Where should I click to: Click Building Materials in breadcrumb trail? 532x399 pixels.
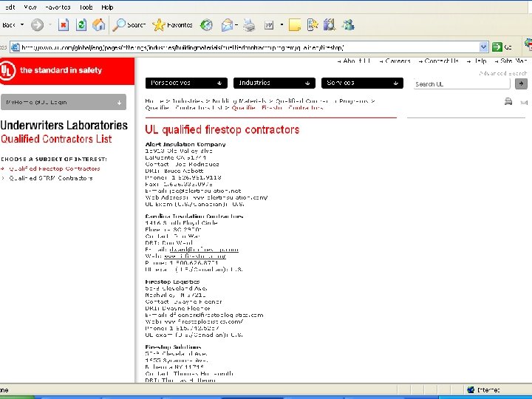tap(239, 101)
